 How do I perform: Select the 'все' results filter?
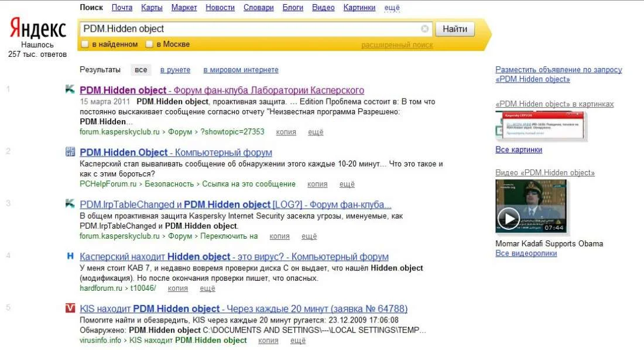click(141, 70)
